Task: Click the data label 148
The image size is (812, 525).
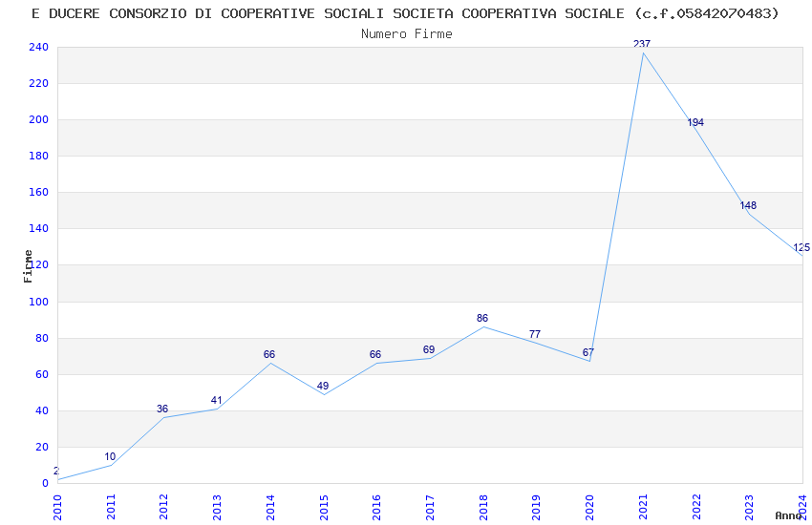Action: click(748, 205)
